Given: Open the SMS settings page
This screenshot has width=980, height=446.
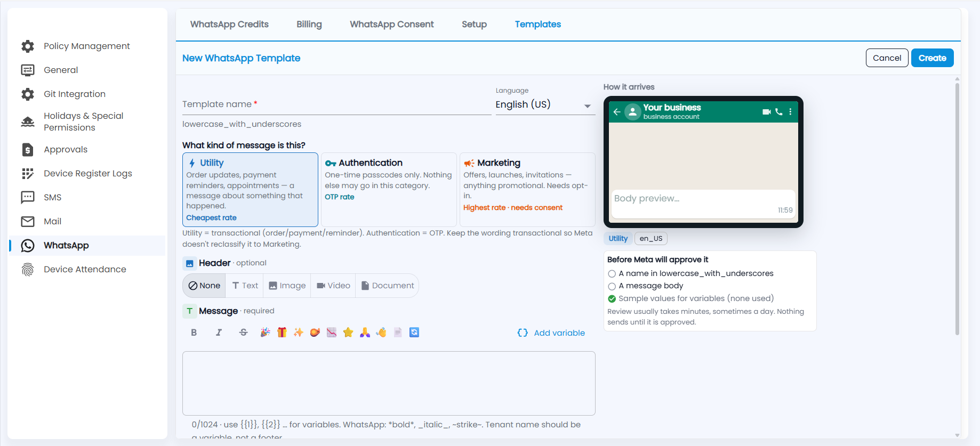Looking at the screenshot, I should point(87,198).
